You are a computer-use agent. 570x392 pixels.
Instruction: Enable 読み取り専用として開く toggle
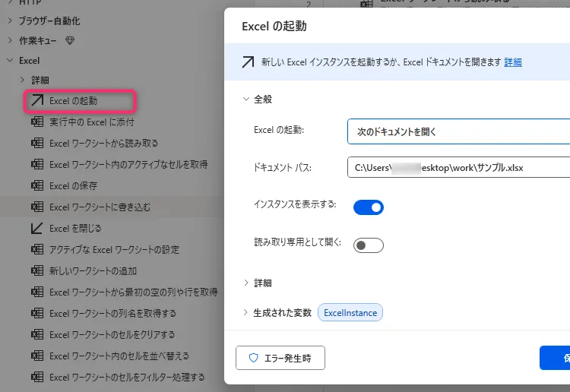[368, 245]
